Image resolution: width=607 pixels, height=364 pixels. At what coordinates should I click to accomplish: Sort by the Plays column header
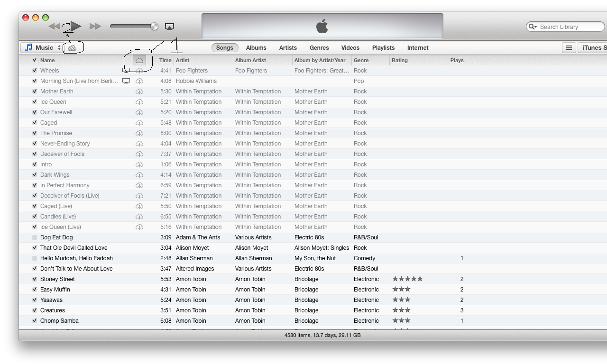pyautogui.click(x=446, y=60)
